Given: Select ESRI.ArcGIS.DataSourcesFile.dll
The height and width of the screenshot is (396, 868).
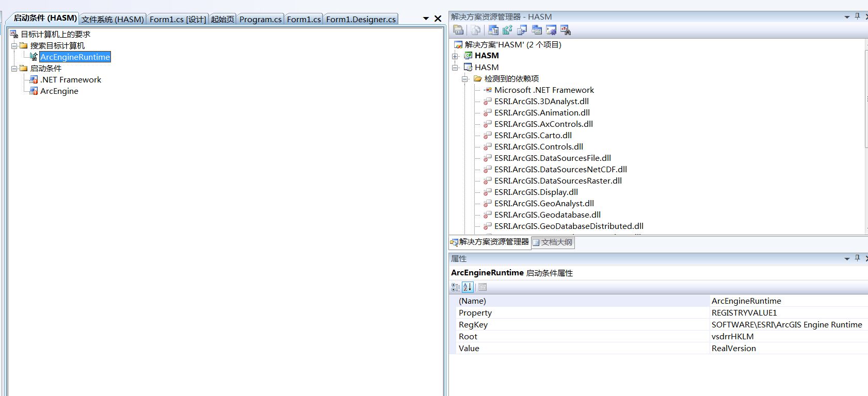Looking at the screenshot, I should tap(553, 158).
